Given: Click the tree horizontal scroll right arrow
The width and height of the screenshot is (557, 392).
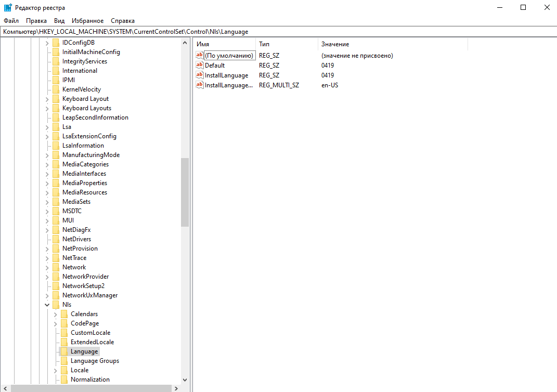Looking at the screenshot, I should 176,388.
